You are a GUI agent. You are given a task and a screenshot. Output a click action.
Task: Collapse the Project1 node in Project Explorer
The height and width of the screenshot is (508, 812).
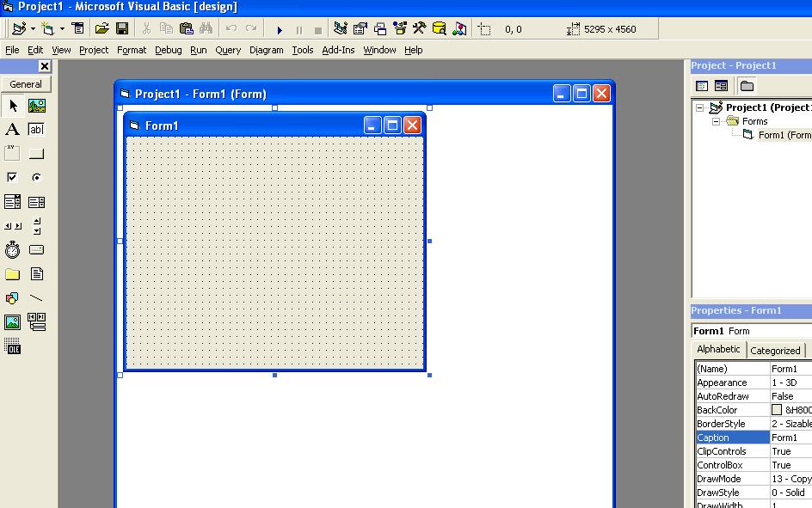(x=698, y=107)
